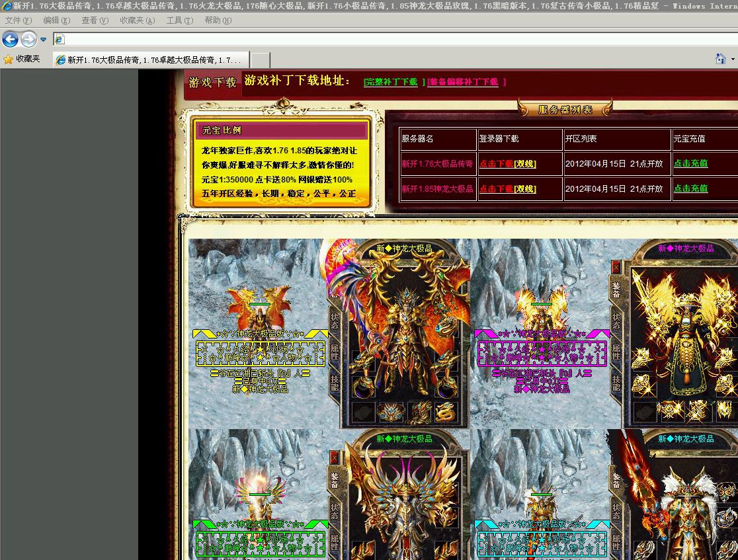Click the 服务器名 column header
738x560 pixels.
point(417,139)
